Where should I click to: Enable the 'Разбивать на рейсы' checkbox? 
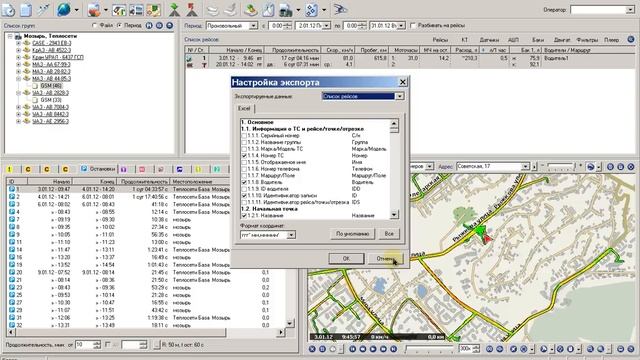click(412, 25)
